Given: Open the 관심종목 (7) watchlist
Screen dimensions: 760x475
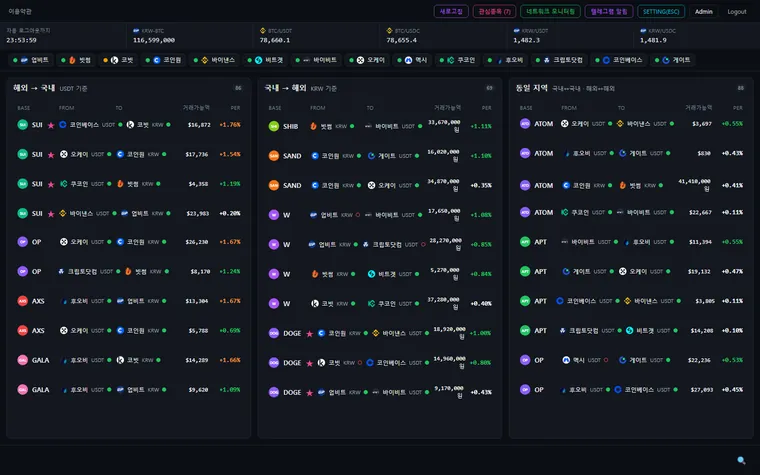Looking at the screenshot, I should (x=494, y=11).
